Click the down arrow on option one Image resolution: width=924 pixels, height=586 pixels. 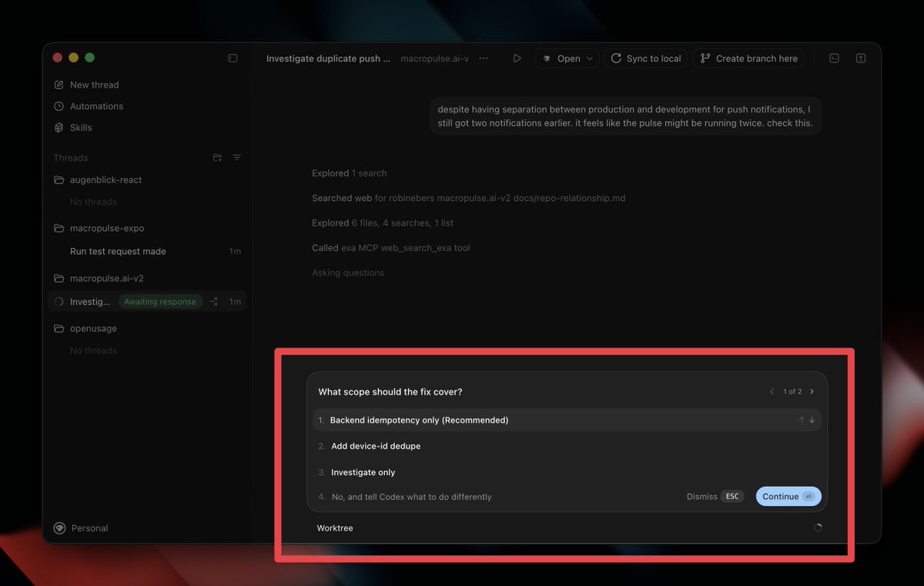pyautogui.click(x=812, y=420)
